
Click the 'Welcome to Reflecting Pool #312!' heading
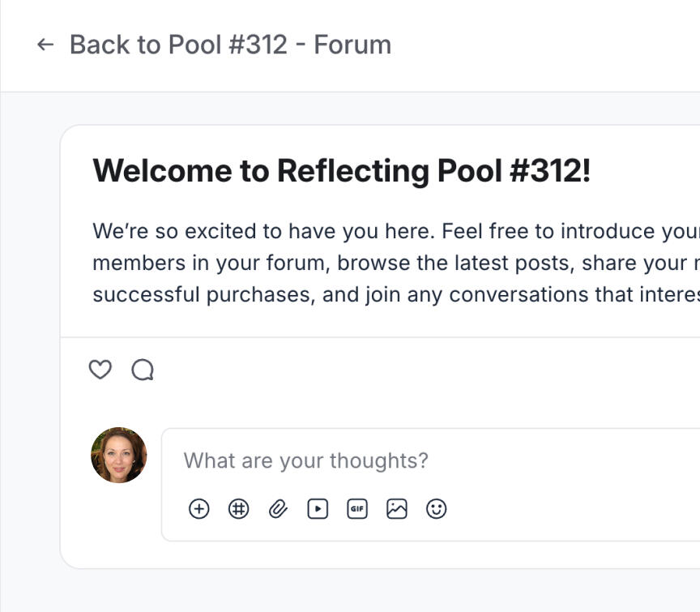[342, 171]
